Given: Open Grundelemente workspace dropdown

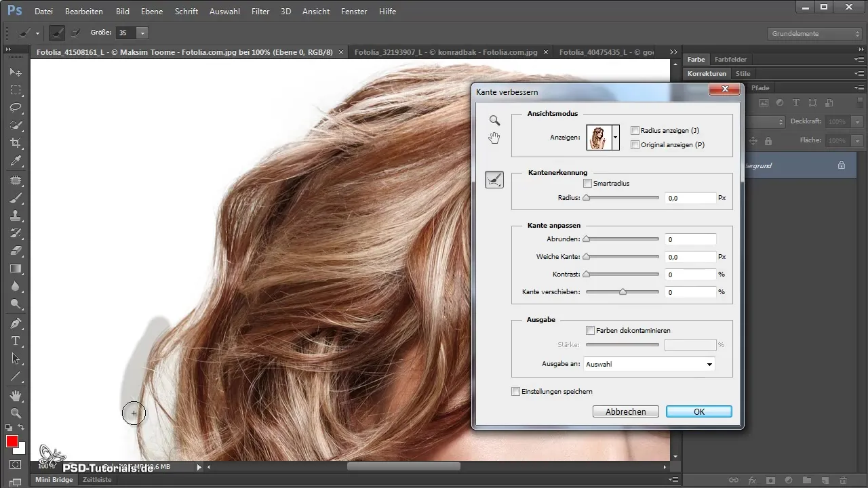Looking at the screenshot, I should point(816,33).
